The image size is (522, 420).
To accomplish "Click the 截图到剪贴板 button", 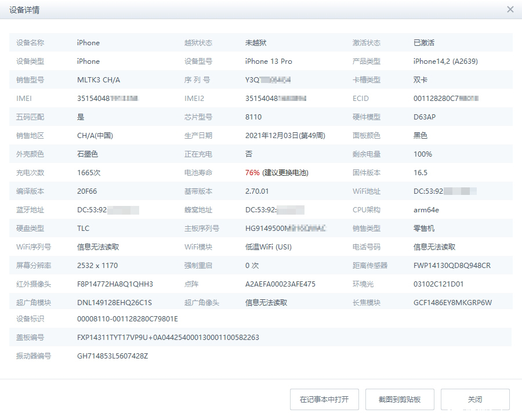I will [x=400, y=399].
